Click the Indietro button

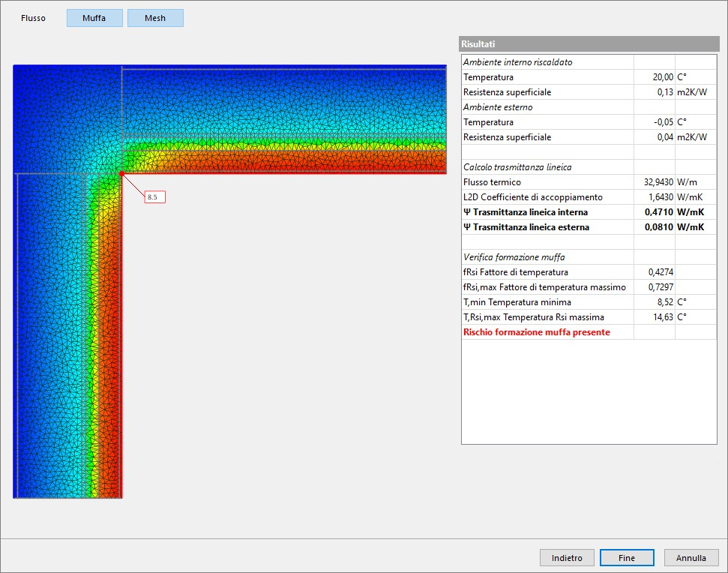[x=567, y=558]
